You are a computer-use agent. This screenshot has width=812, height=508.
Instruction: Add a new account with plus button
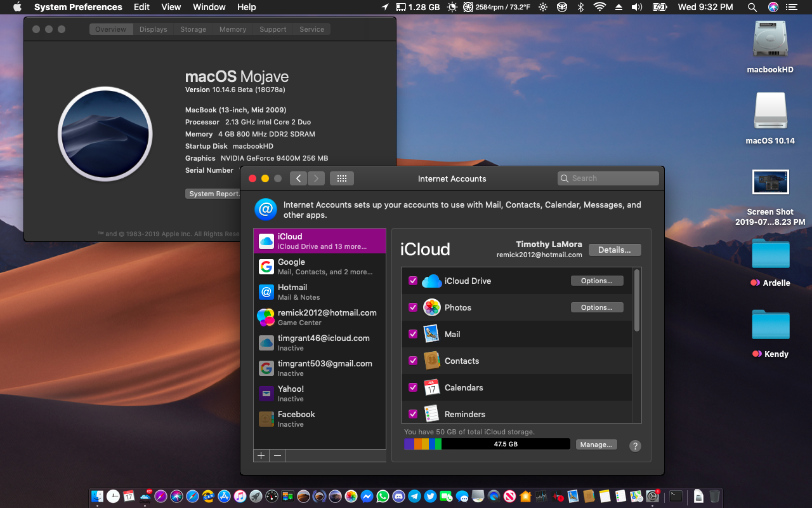(261, 455)
